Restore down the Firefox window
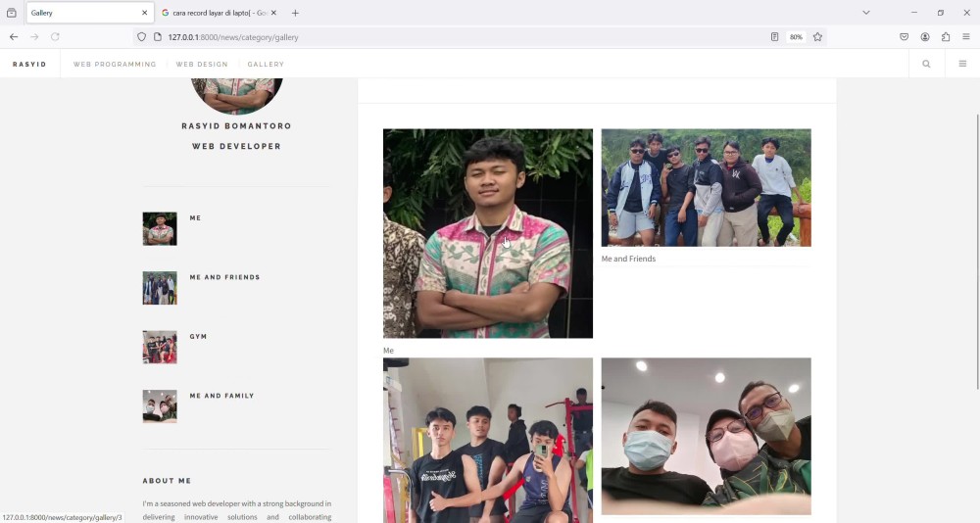The image size is (980, 523). [x=940, y=13]
